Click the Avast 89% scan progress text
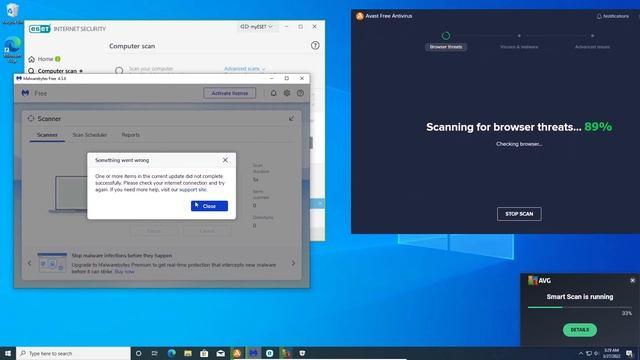640x360 pixels. click(598, 127)
